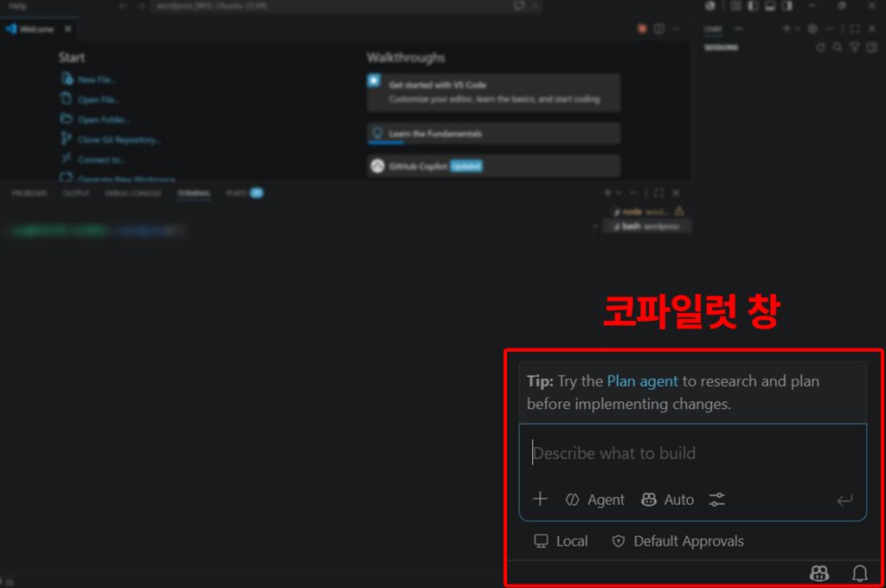Switch to the Terminal panel tab

coord(194,193)
